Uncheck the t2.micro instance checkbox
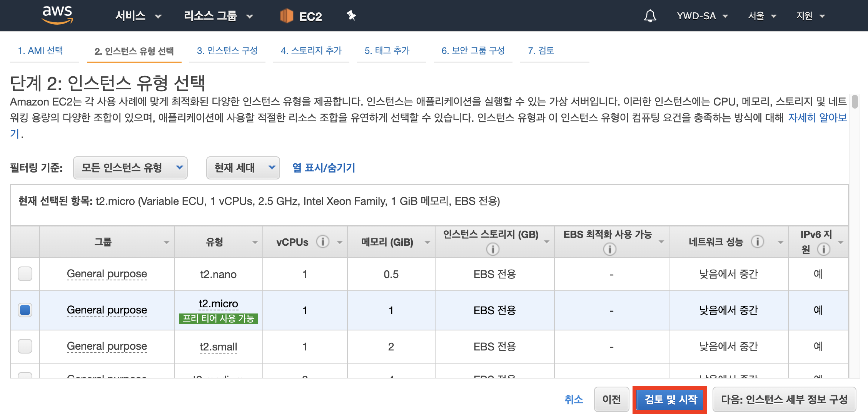Image resolution: width=868 pixels, height=419 pixels. [25, 310]
